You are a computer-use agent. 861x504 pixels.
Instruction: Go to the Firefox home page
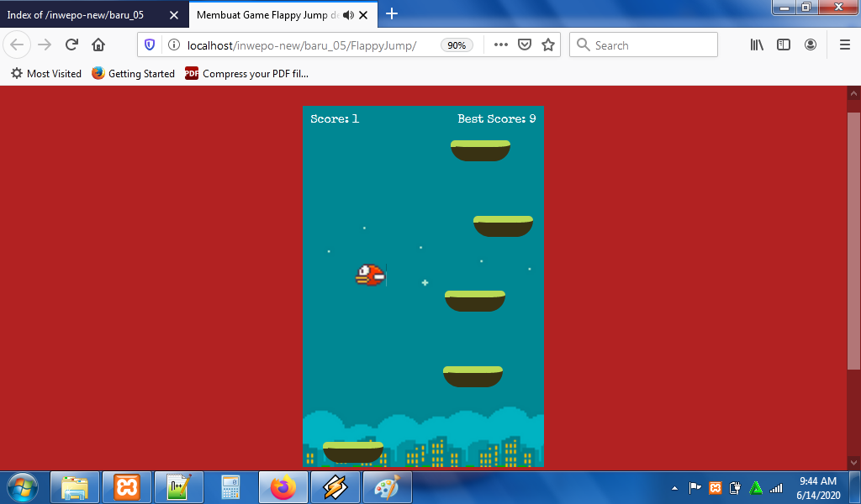click(98, 45)
